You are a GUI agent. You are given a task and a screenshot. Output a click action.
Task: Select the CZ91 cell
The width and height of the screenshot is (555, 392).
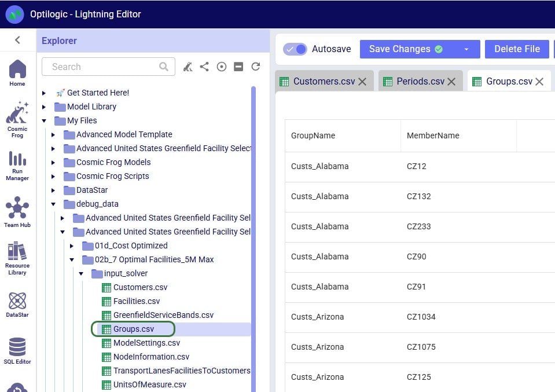pos(458,287)
